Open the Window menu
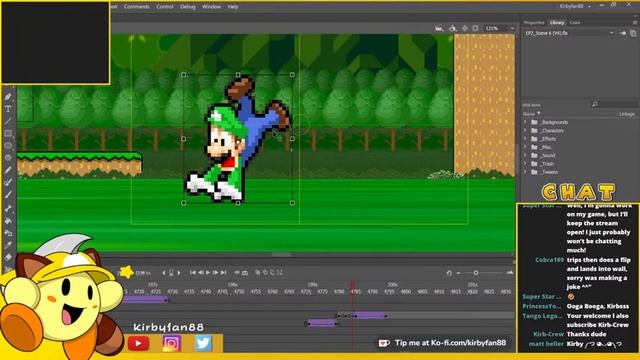Viewport: 640px width, 360px height. point(211,7)
